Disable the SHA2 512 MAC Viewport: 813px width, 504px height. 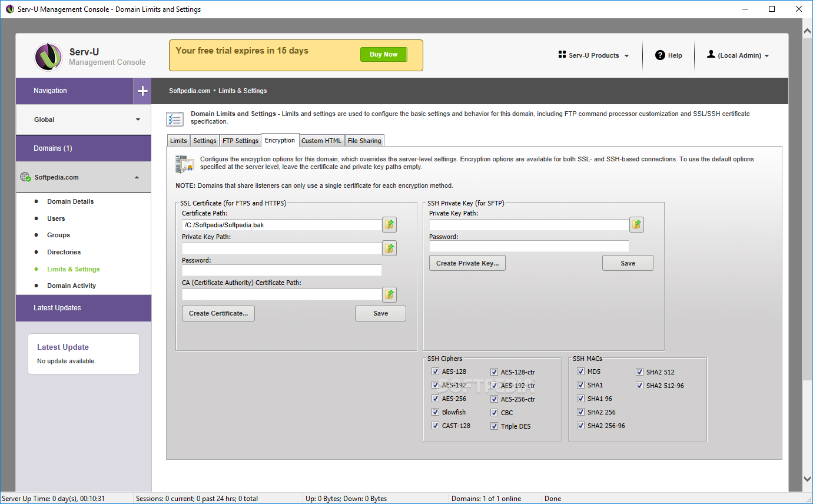[x=639, y=372]
